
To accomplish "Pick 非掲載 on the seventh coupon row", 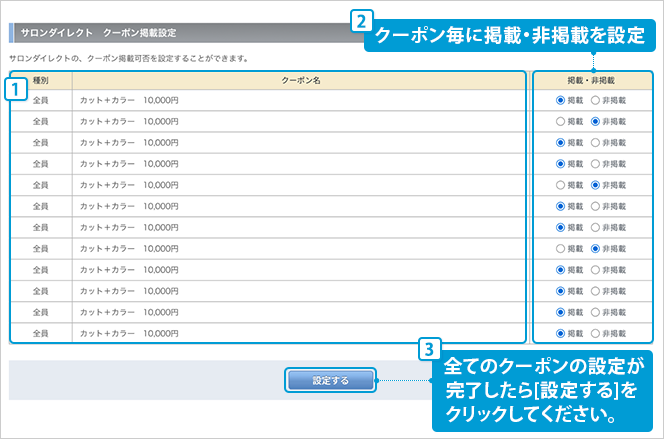I will [x=596, y=228].
